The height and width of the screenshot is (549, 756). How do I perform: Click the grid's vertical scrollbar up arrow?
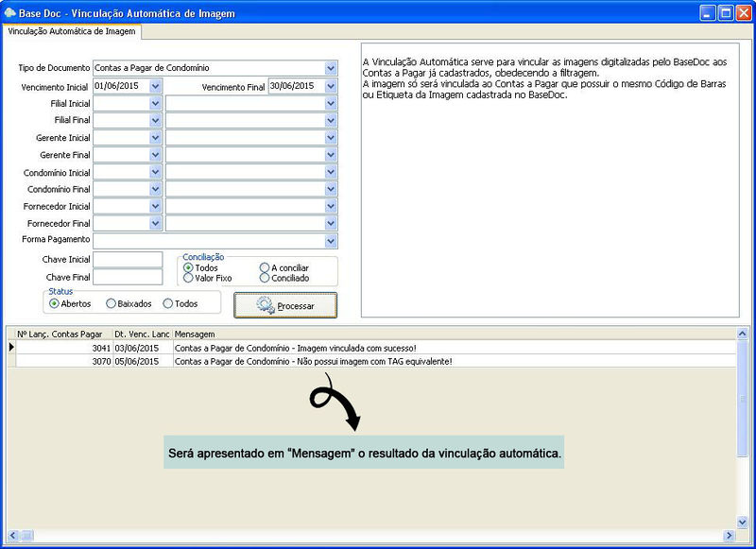click(743, 333)
